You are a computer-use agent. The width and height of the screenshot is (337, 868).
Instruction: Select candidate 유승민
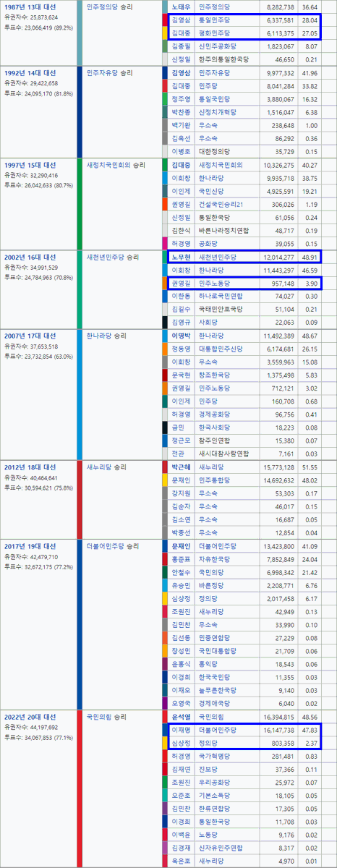pyautogui.click(x=182, y=585)
